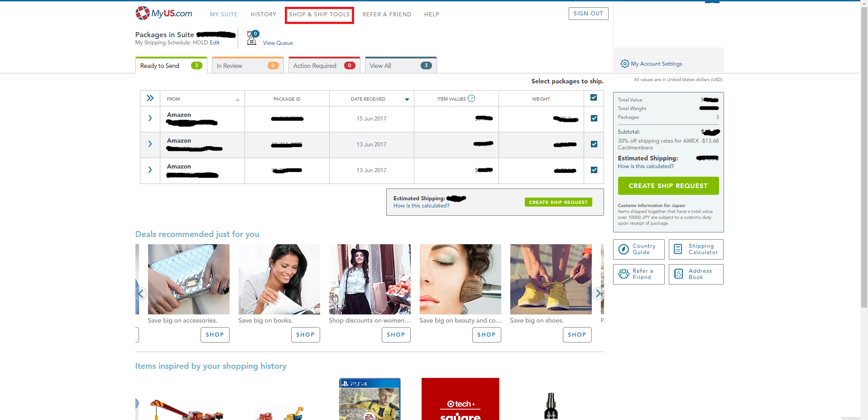Toggle the select-all packages checkbox
868x420 pixels.
(x=594, y=97)
